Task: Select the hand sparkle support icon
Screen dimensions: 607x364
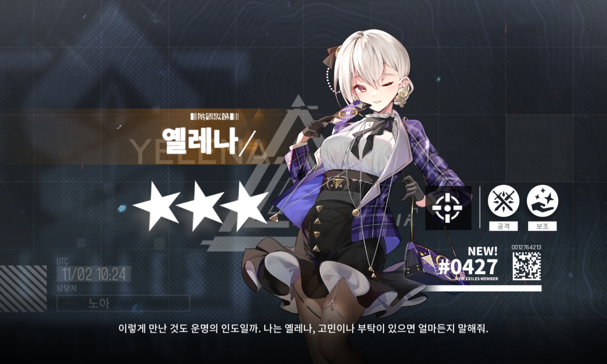Action: [x=542, y=201]
